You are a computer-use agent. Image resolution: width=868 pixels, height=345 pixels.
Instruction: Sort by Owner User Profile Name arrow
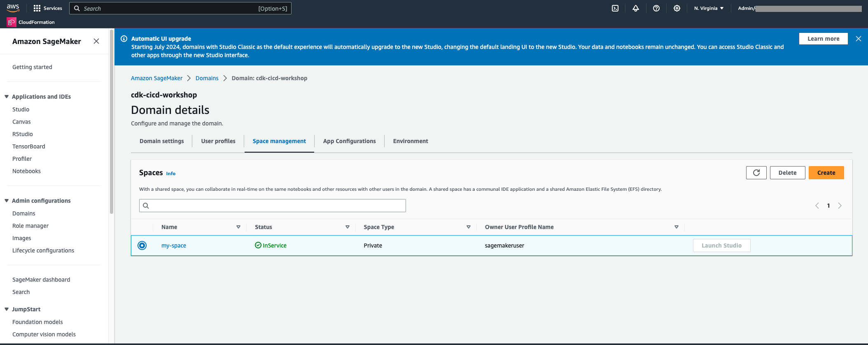[677, 227]
